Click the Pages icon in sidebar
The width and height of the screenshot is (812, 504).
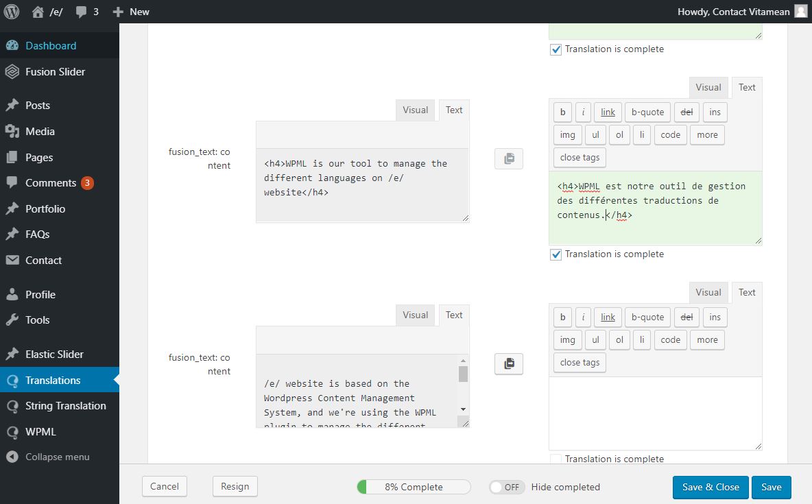click(x=12, y=157)
